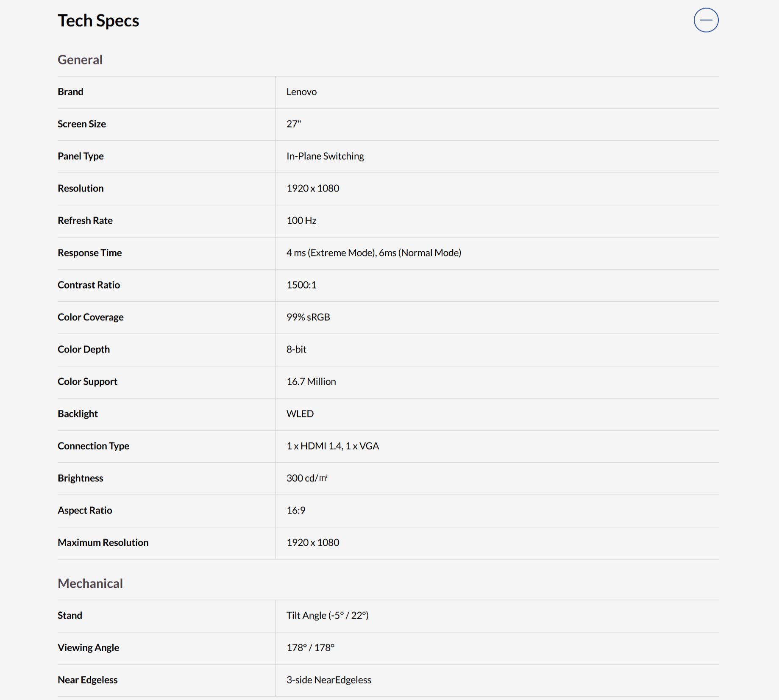Click the 300 cd/m² brightness value
This screenshot has width=779, height=700.
tap(307, 478)
